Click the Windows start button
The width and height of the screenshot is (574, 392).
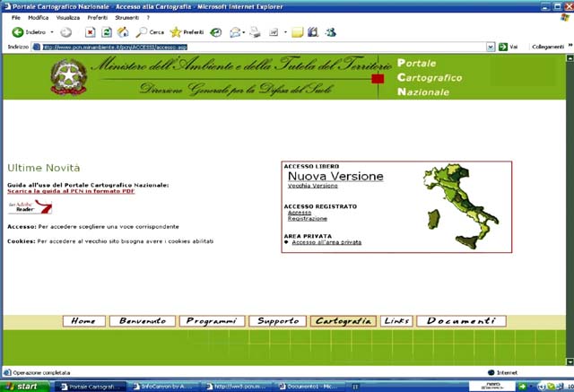(x=24, y=387)
